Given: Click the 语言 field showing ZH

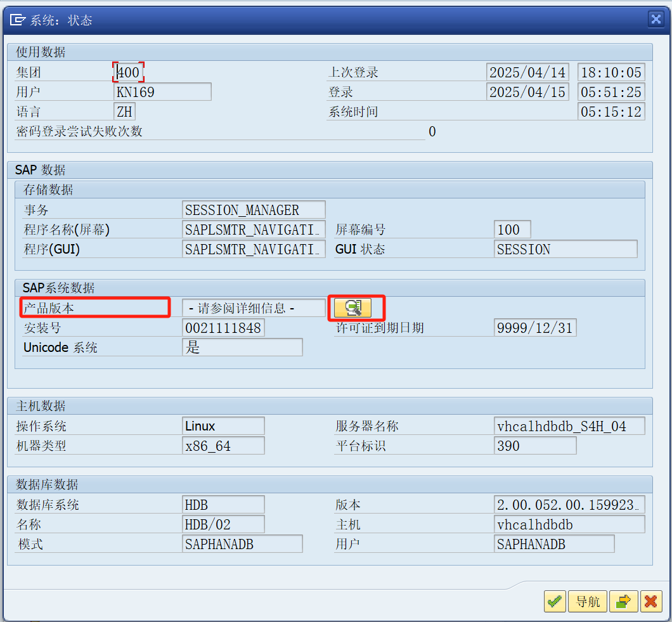Looking at the screenshot, I should tap(124, 111).
